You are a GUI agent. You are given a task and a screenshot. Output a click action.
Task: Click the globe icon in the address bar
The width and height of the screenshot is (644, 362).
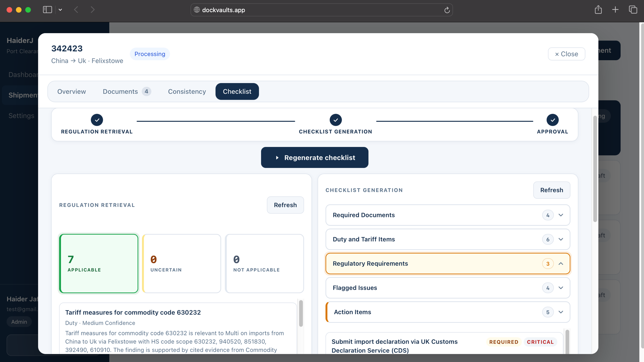[197, 10]
